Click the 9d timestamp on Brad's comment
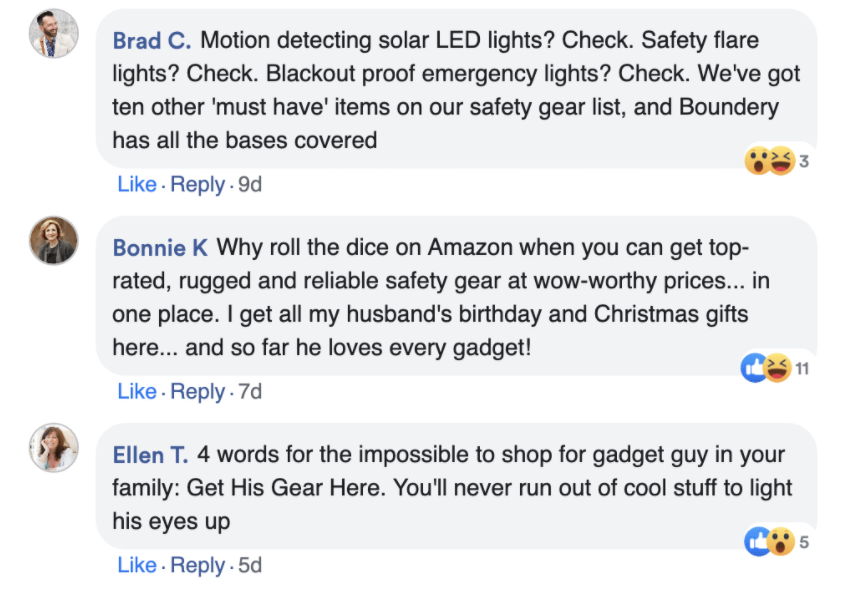Screen dimensions: 848x612 (249, 185)
